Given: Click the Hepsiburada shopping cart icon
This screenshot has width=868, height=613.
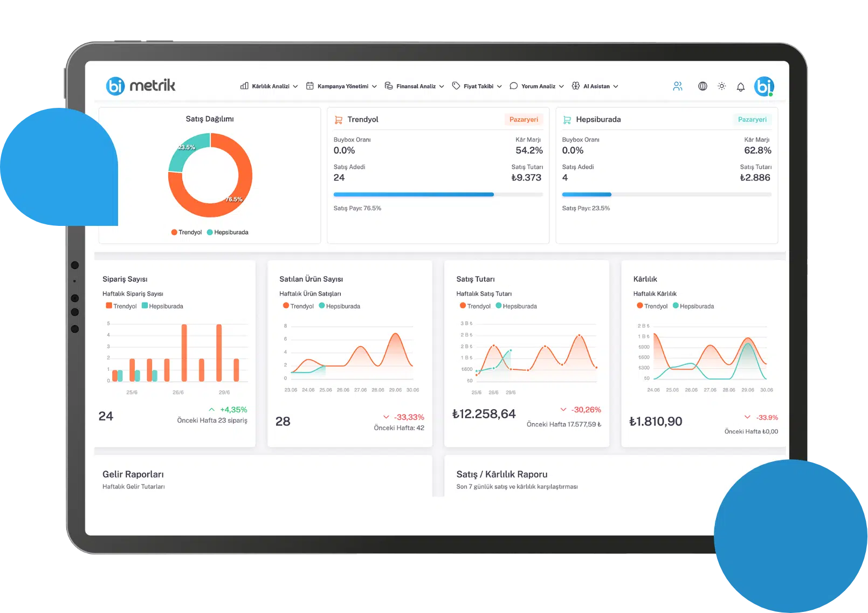Looking at the screenshot, I should point(567,120).
